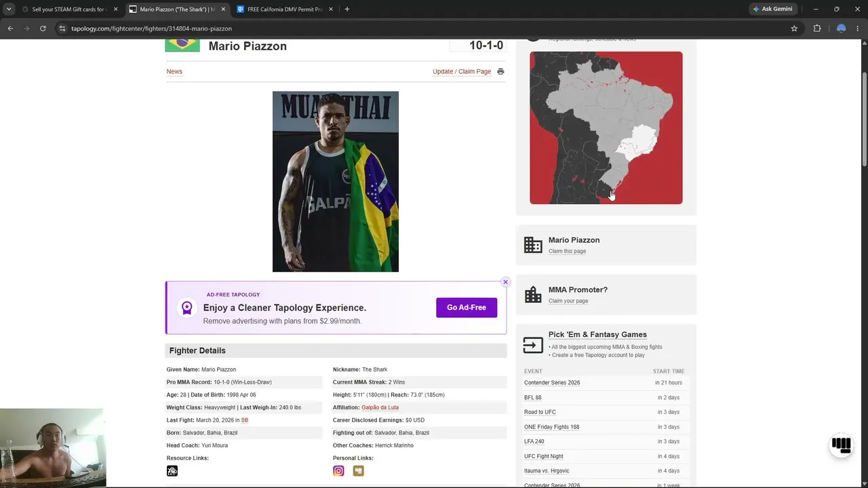Click the Brazil flag next to fighter name
This screenshot has width=868, height=488.
[182, 45]
